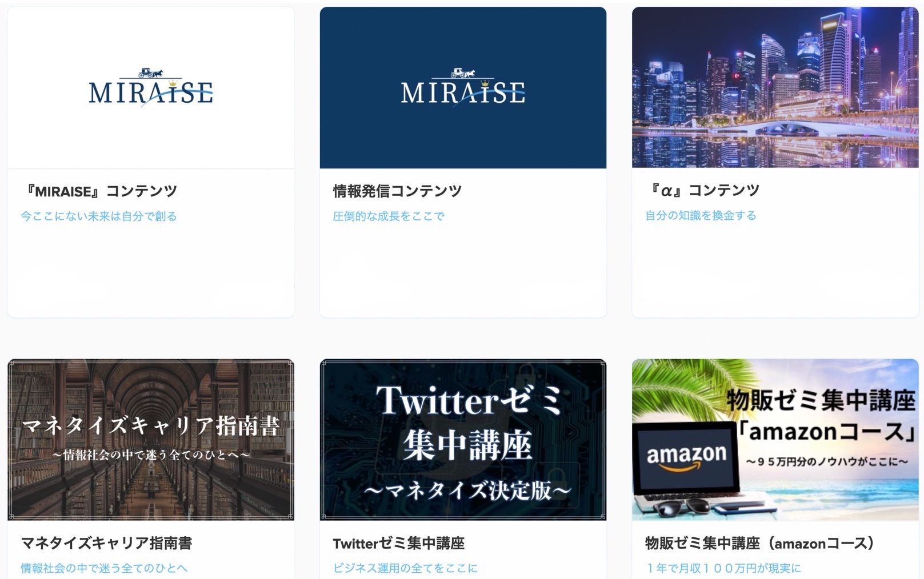Click the マネタイズキャリア指南書 course title text
924x579 pixels.
106,543
